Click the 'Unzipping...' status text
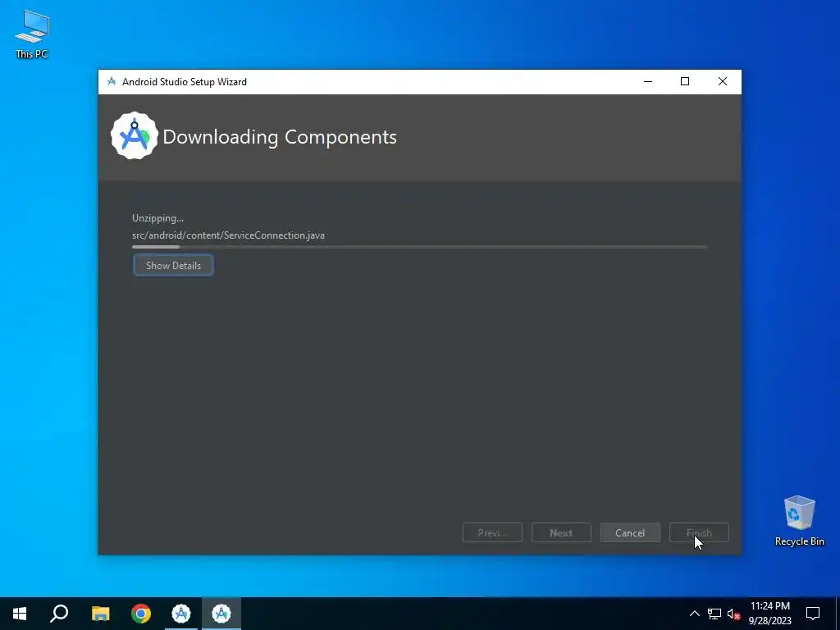840x630 pixels. click(x=157, y=218)
